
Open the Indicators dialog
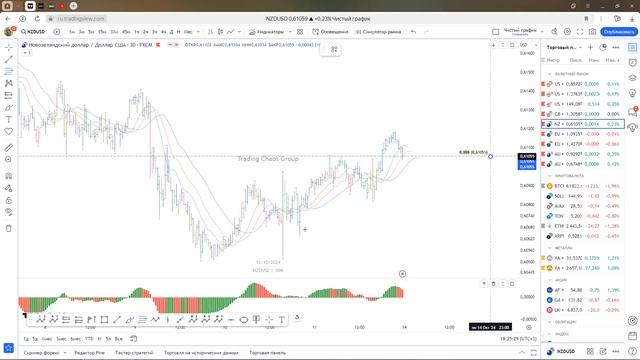point(267,31)
